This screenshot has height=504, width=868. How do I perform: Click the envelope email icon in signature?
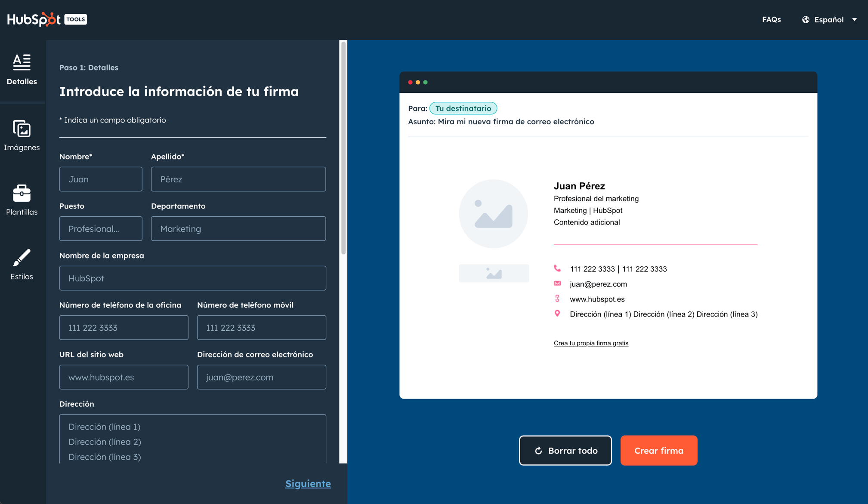557,283
